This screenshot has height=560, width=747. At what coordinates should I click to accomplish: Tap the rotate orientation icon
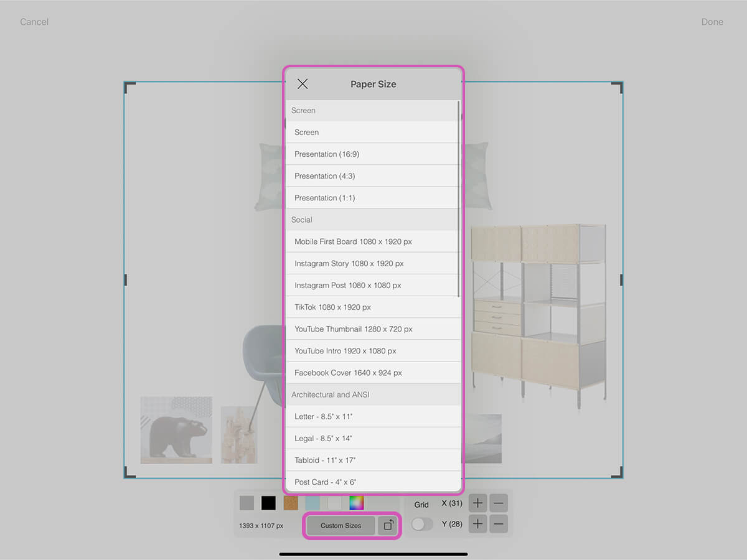(x=387, y=525)
